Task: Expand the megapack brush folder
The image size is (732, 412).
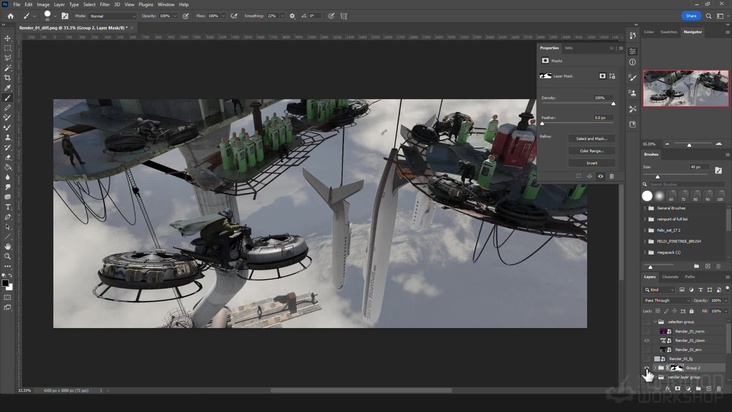Action: coord(645,252)
